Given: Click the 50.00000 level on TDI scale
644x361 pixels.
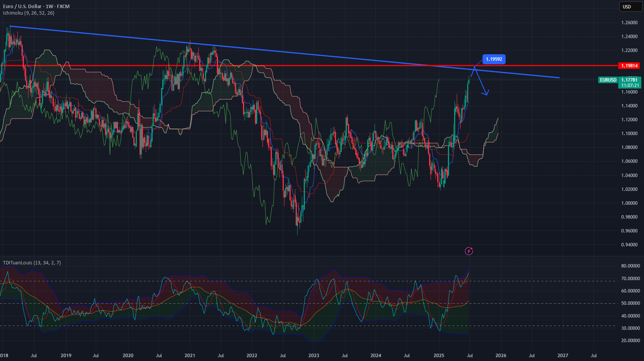Looking at the screenshot, I should tap(631, 303).
